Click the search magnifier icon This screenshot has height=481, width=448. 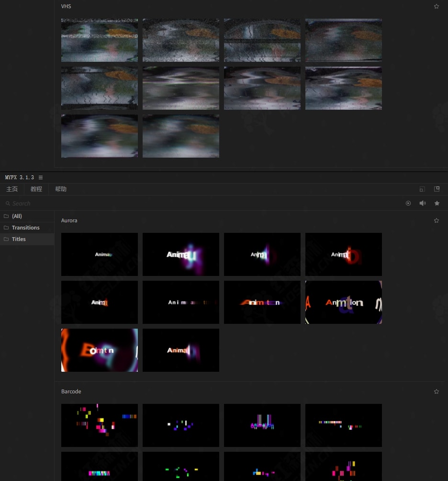click(8, 204)
